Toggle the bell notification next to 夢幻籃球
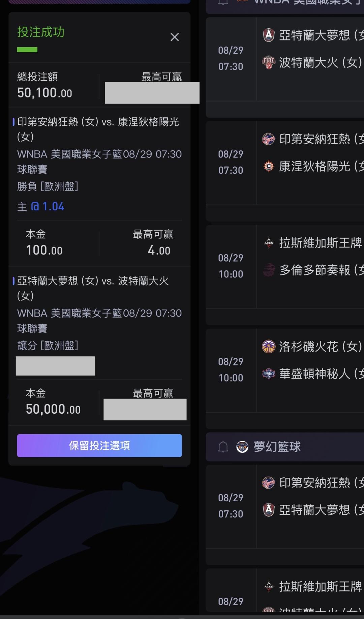Viewport: 364px width, 619px height. [223, 447]
